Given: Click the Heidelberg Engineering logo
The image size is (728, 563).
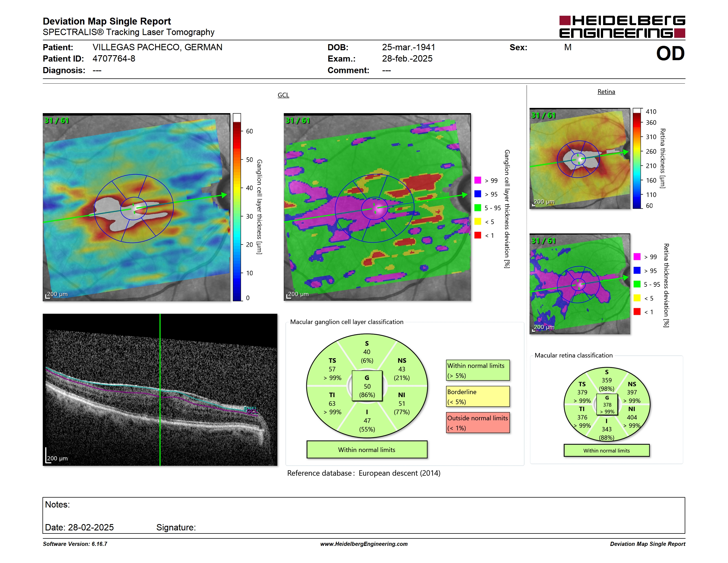Looking at the screenshot, I should 622,27.
